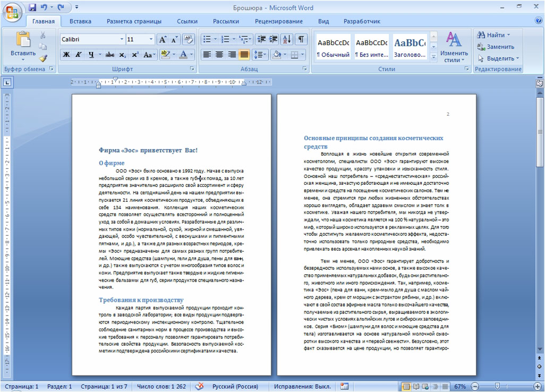The width and height of the screenshot is (545, 392).
Task: Go to the Ссылки tab
Action: (x=187, y=21)
